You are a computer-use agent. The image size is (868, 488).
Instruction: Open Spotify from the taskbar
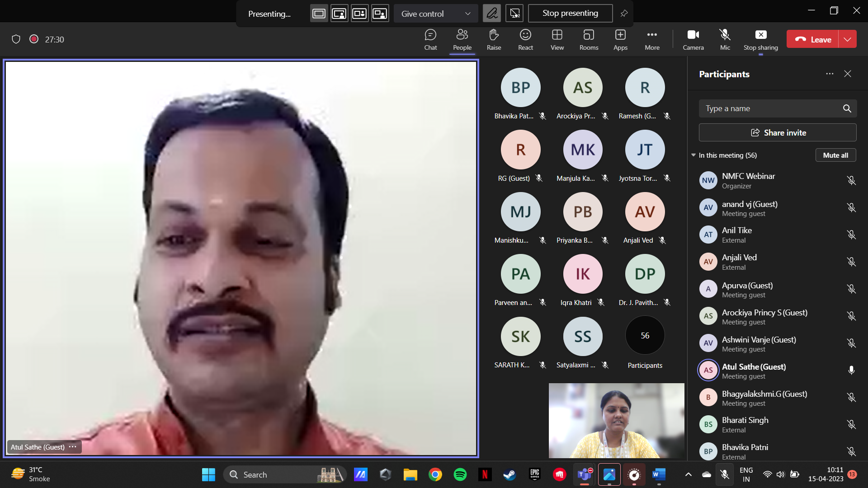pyautogui.click(x=460, y=474)
